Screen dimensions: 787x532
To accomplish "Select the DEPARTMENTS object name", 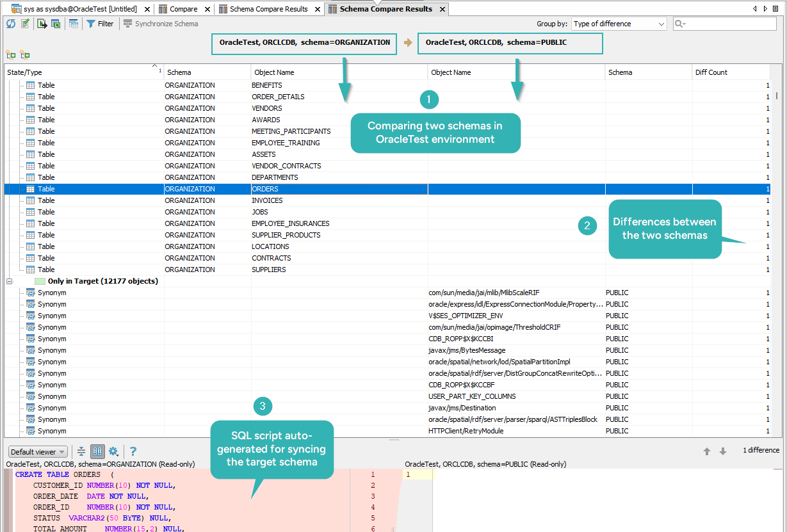I will tap(275, 177).
